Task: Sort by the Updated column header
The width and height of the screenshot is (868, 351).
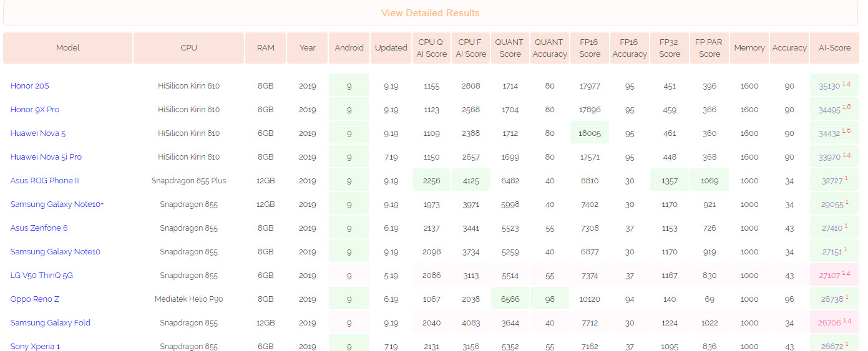Action: [x=391, y=48]
